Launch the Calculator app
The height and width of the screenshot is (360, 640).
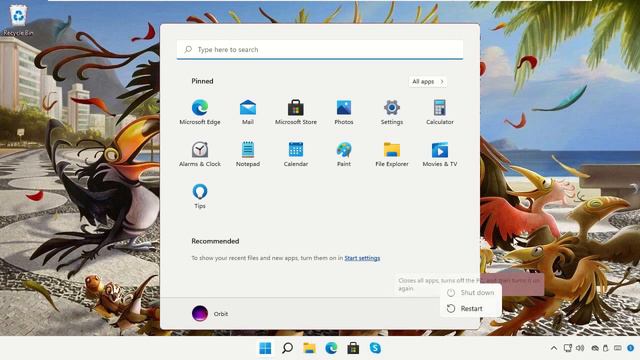click(x=440, y=112)
